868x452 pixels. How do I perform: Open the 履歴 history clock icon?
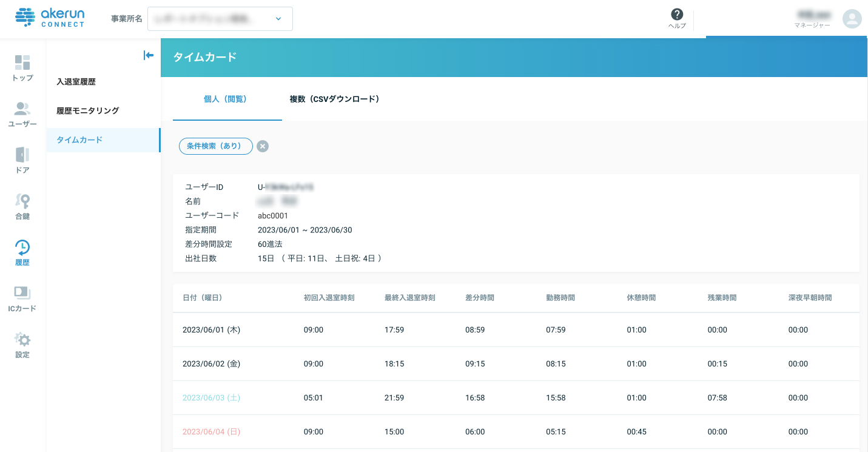point(22,247)
